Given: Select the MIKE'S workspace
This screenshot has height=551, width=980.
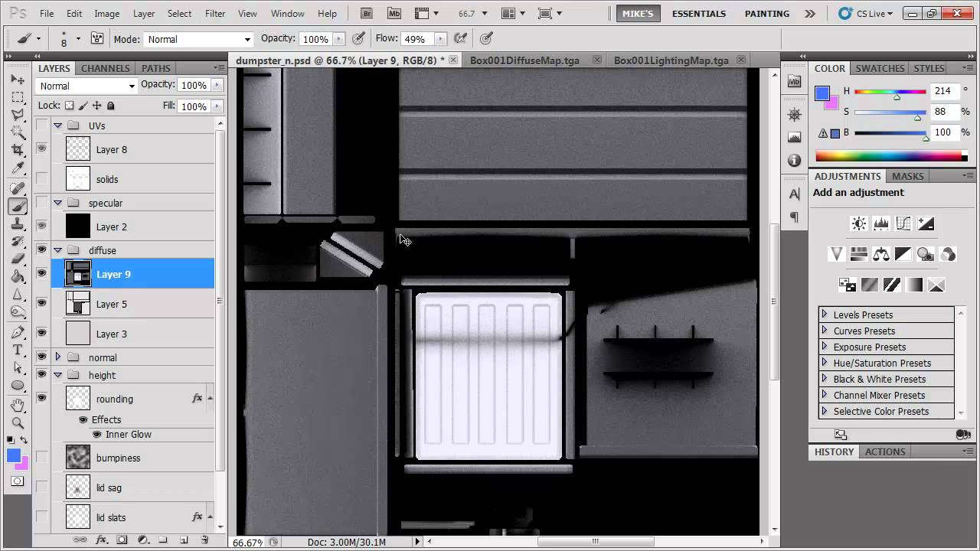Looking at the screenshot, I should coord(638,14).
